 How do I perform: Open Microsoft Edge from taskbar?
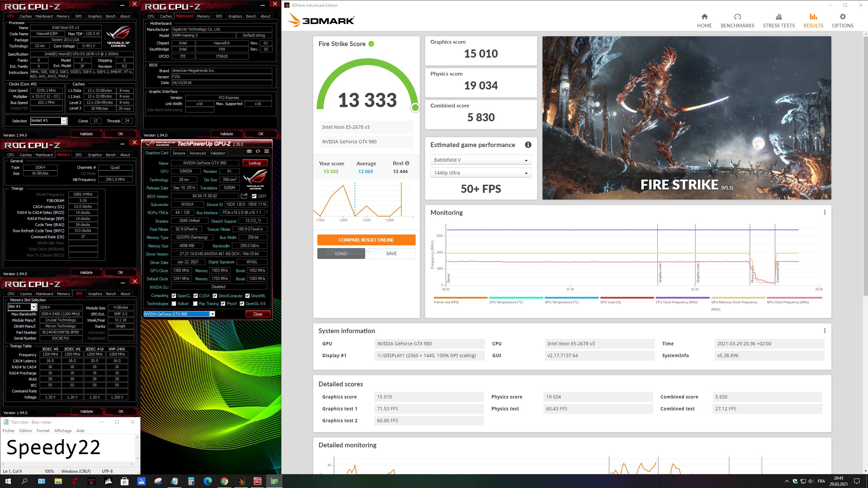(x=208, y=481)
